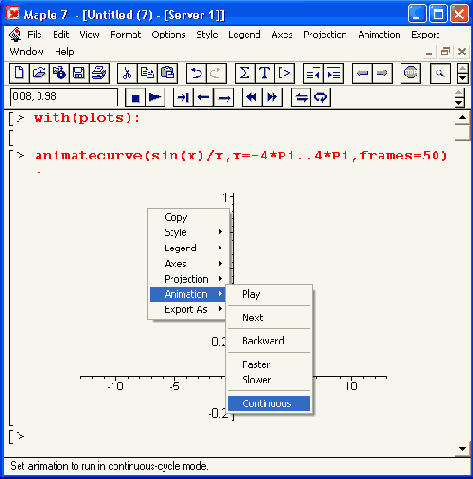Click the save diskette icon
Image resolution: width=473 pixels, height=479 pixels.
[79, 73]
